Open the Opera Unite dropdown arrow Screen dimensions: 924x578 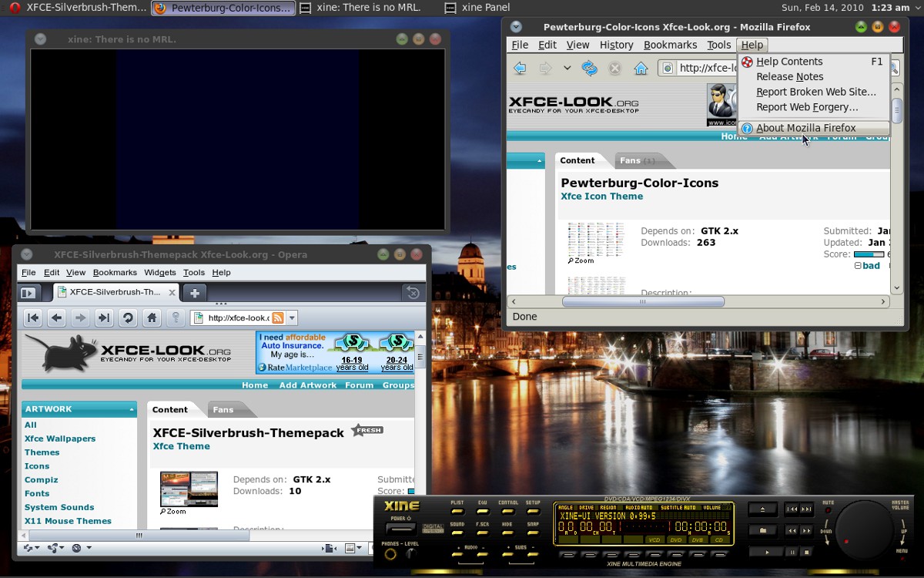(62, 548)
